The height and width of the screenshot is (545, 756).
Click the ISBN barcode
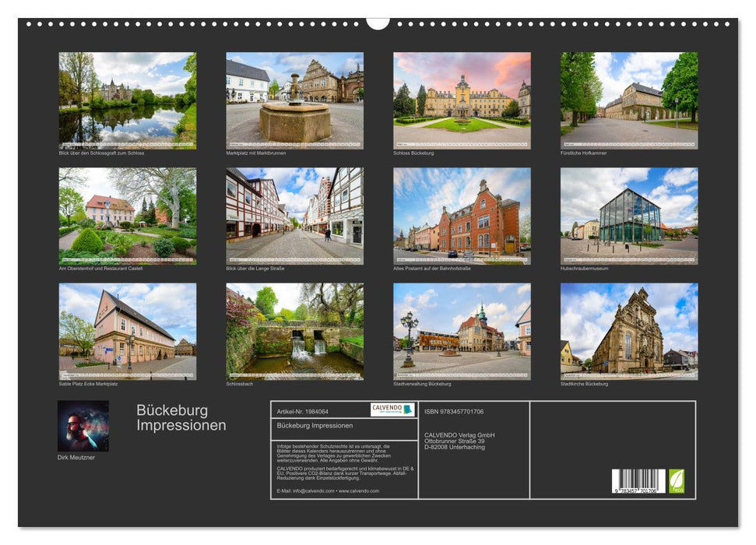(x=638, y=481)
